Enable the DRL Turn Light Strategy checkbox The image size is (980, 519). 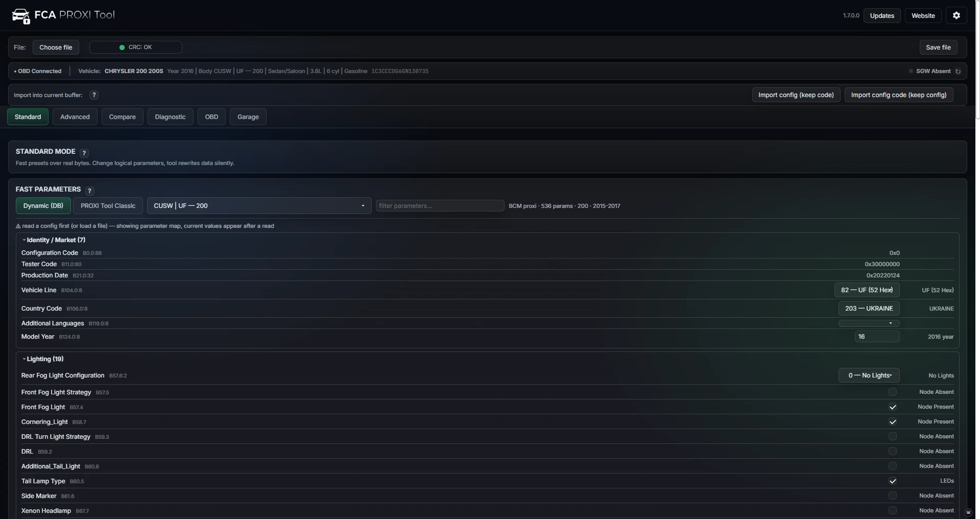point(892,437)
